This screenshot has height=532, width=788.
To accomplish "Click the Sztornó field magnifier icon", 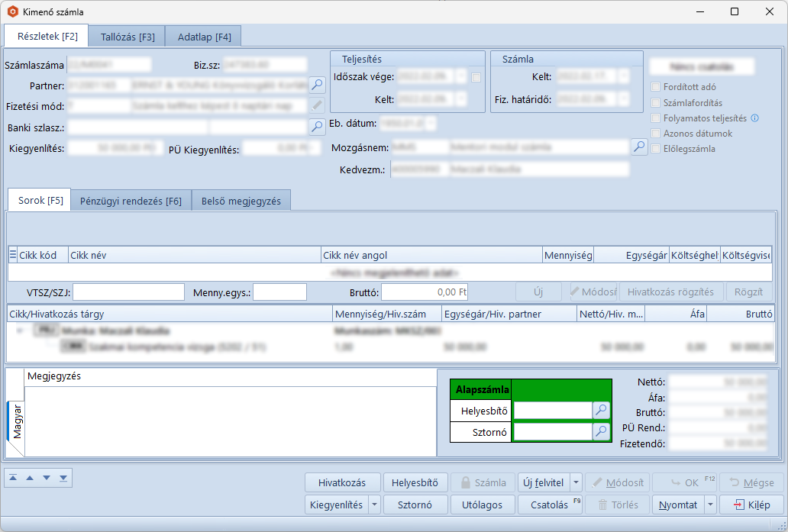I will (602, 432).
